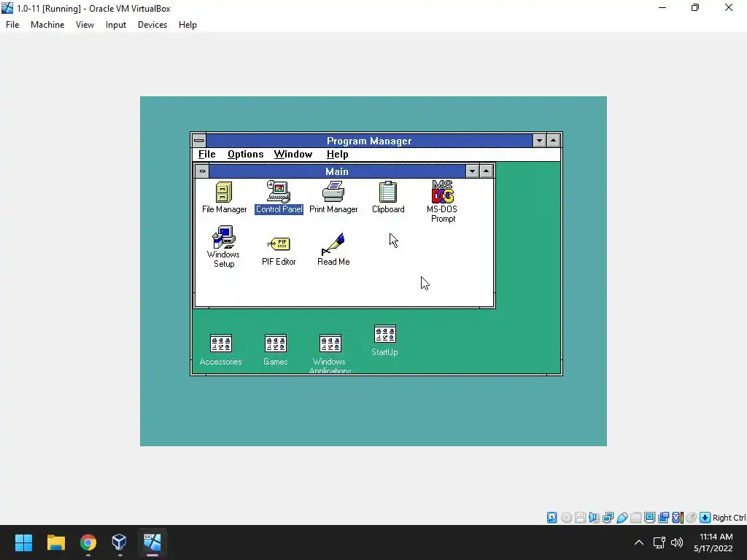747x560 pixels.
Task: Click the network tray icon
Action: [x=659, y=542]
